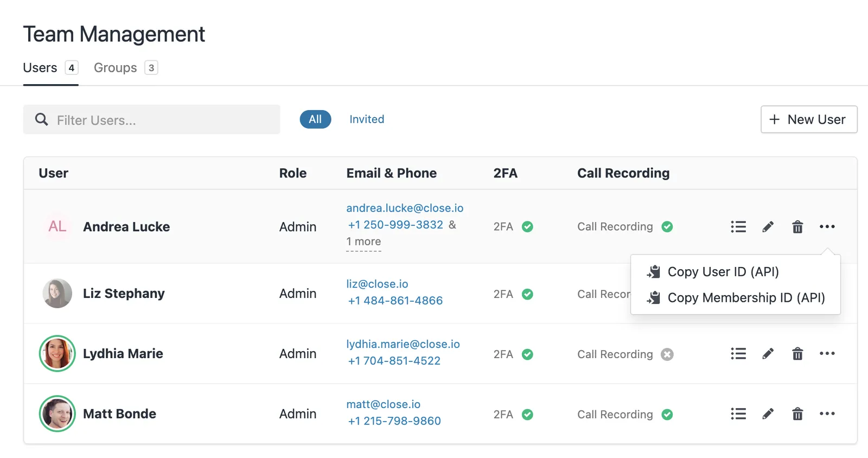Edit Matt Bonde using the pencil icon

(768, 414)
